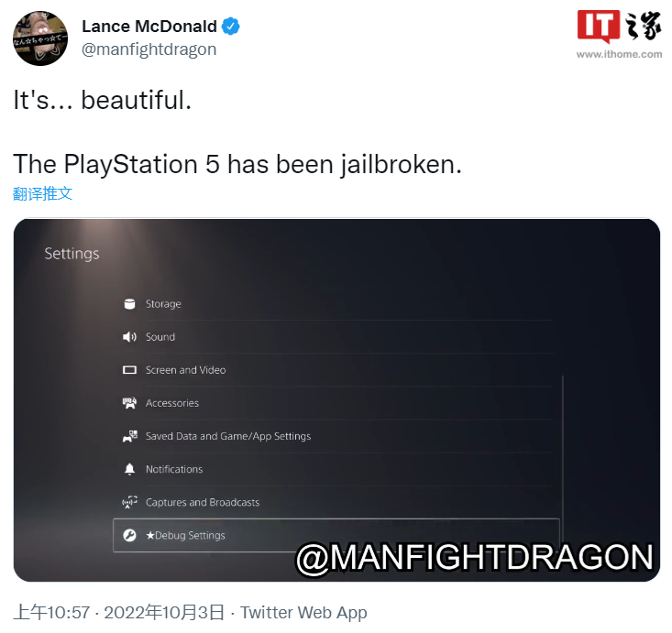Click the 翻译推文 translate tweet link
The image size is (672, 633).
tap(42, 193)
